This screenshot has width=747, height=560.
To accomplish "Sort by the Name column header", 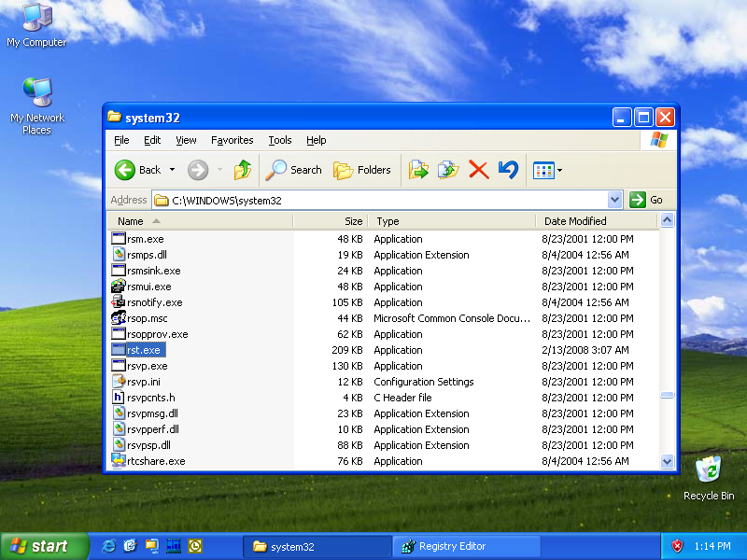I will pos(200,221).
